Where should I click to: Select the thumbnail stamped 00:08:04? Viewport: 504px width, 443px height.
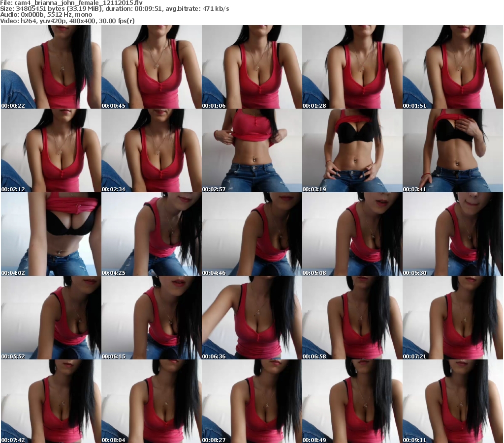click(152, 401)
